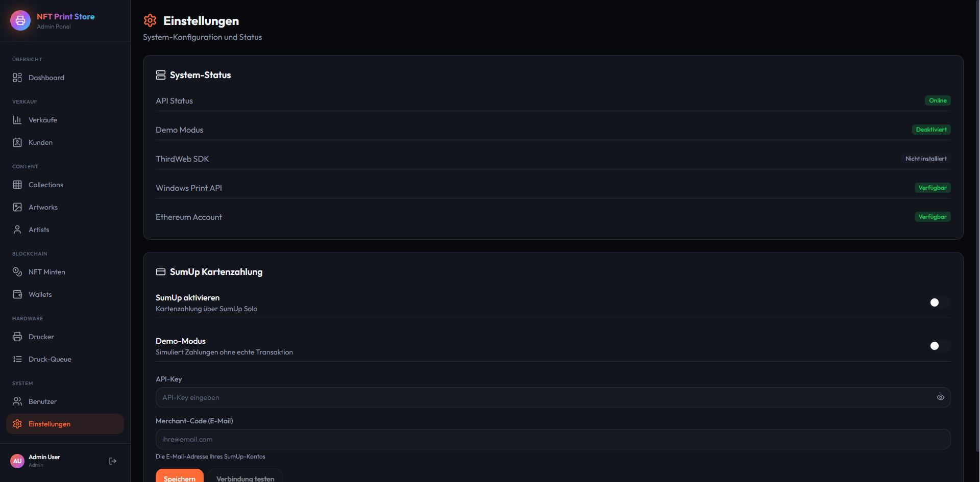The image size is (980, 482).
Task: Open the Benutzer page
Action: [43, 401]
